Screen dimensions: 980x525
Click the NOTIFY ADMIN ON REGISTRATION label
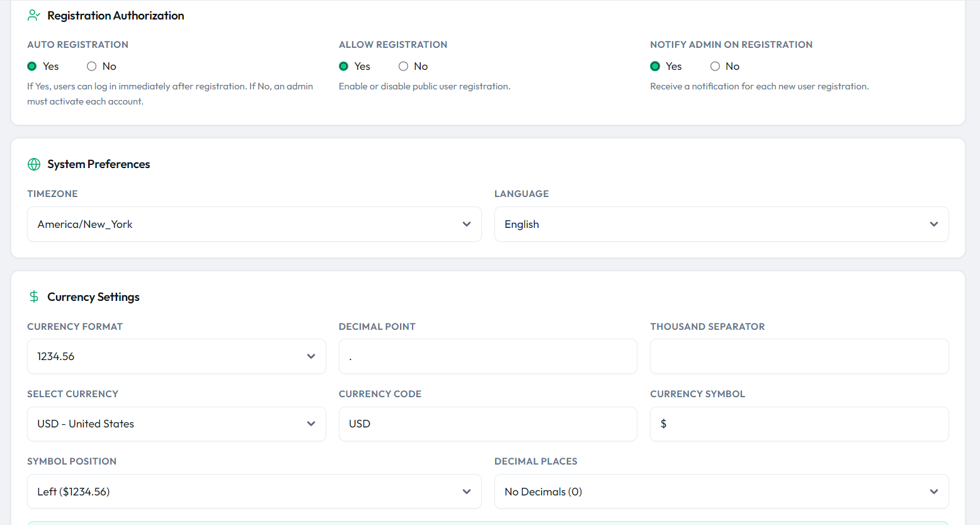(731, 45)
